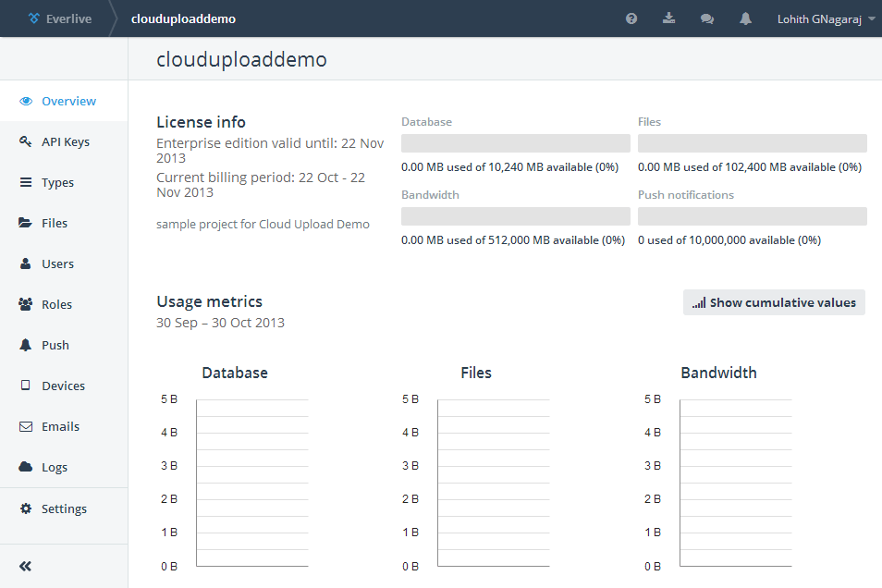Click the Everlive logo icon

34,18
